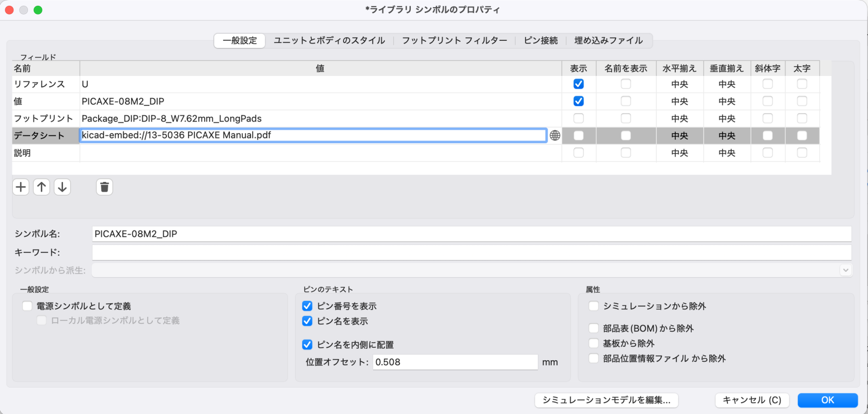Toggle 表示 checkbox for リファレンス row
The height and width of the screenshot is (414, 868).
click(x=579, y=84)
